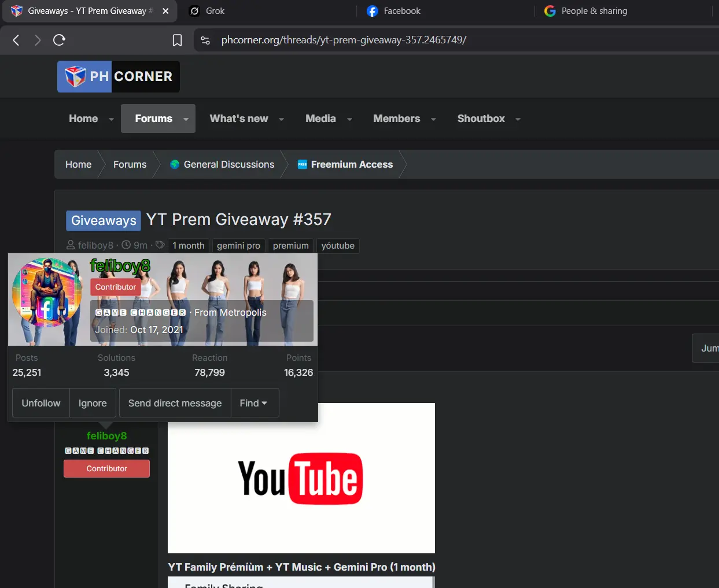Open the Reaction count 78,799
The height and width of the screenshot is (588, 719).
click(x=209, y=372)
